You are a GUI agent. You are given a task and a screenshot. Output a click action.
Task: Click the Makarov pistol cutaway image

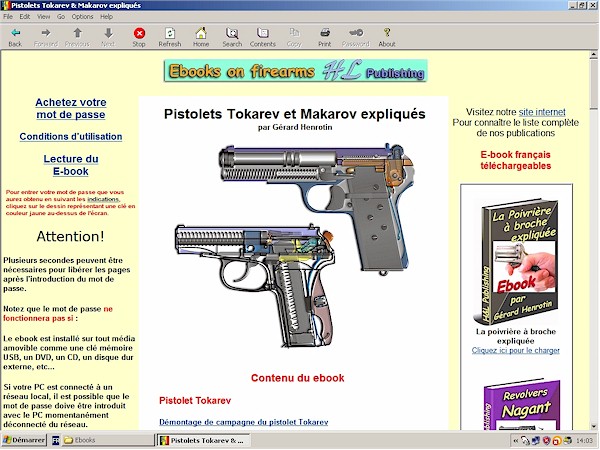point(254,285)
